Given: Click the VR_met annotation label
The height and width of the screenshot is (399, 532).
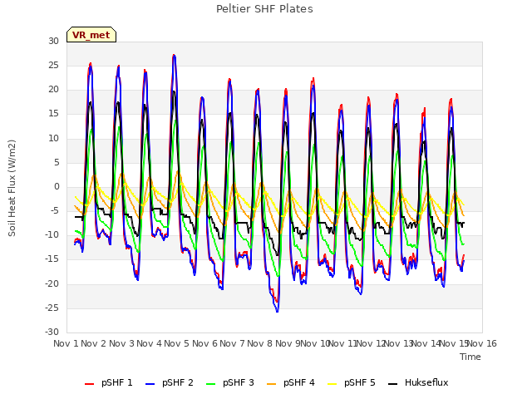Looking at the screenshot, I should tap(91, 35).
